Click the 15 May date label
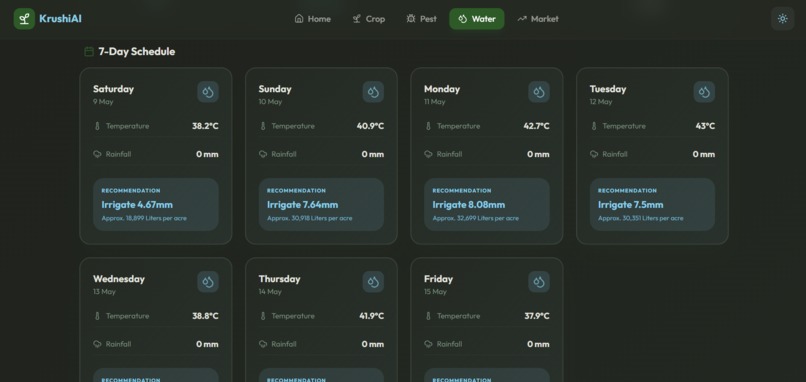The width and height of the screenshot is (806, 382). pos(435,292)
